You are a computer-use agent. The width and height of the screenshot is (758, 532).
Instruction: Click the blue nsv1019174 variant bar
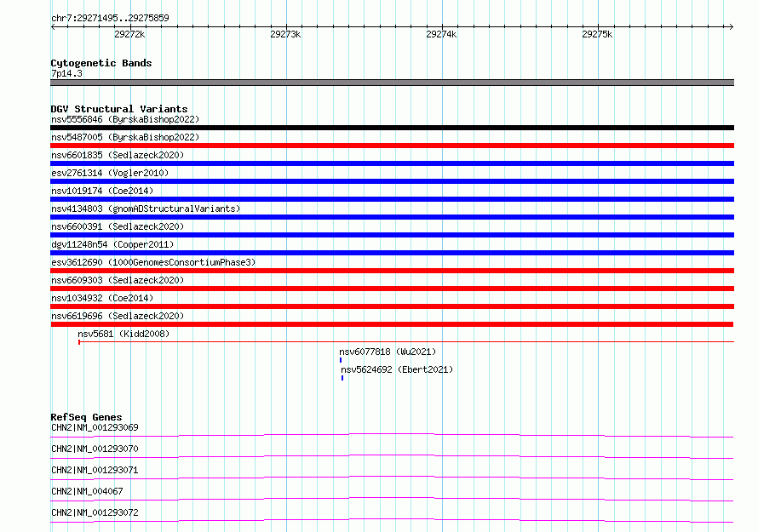click(x=392, y=199)
